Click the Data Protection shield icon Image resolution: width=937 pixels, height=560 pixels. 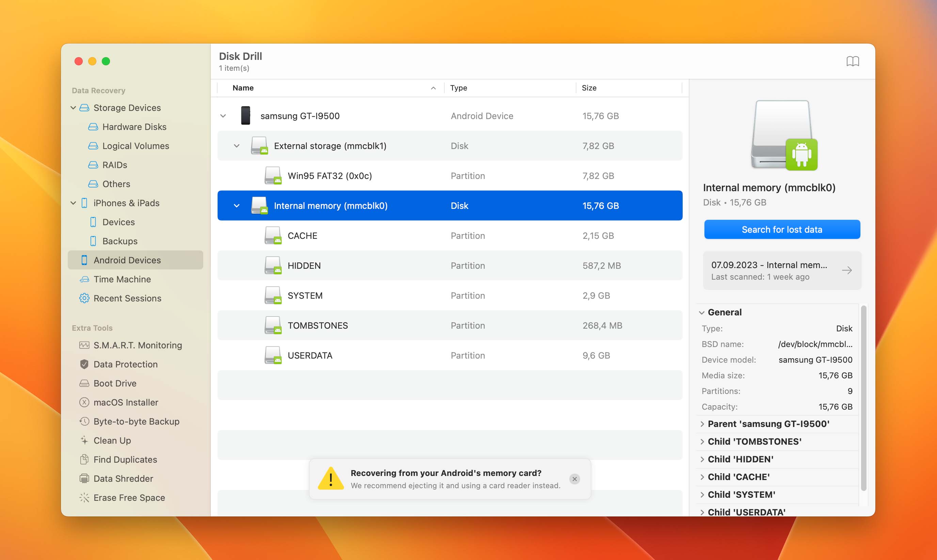[84, 364]
